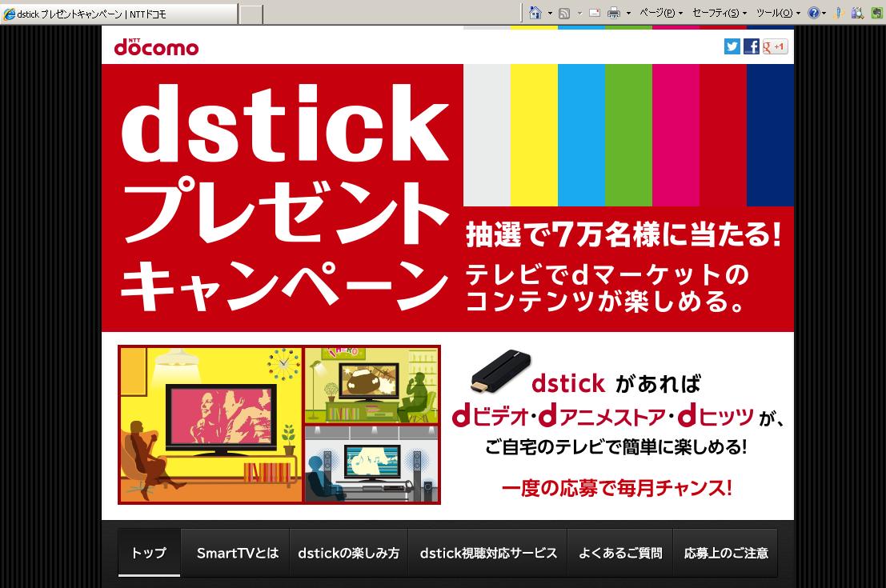Open the dstickの楽しみ方 tab
Viewport: 886px width, 588px height.
pos(349,553)
